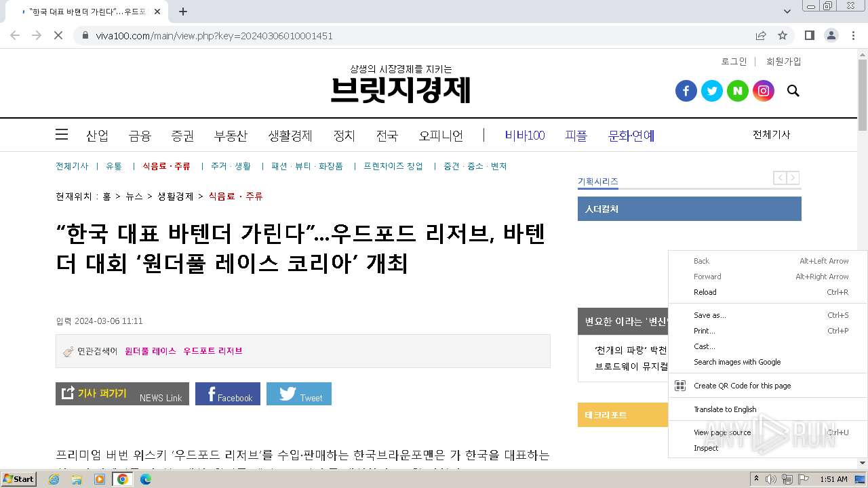This screenshot has height=488, width=868.
Task: Select 패션·뷰티·화장품 subcategory
Action: (307, 166)
